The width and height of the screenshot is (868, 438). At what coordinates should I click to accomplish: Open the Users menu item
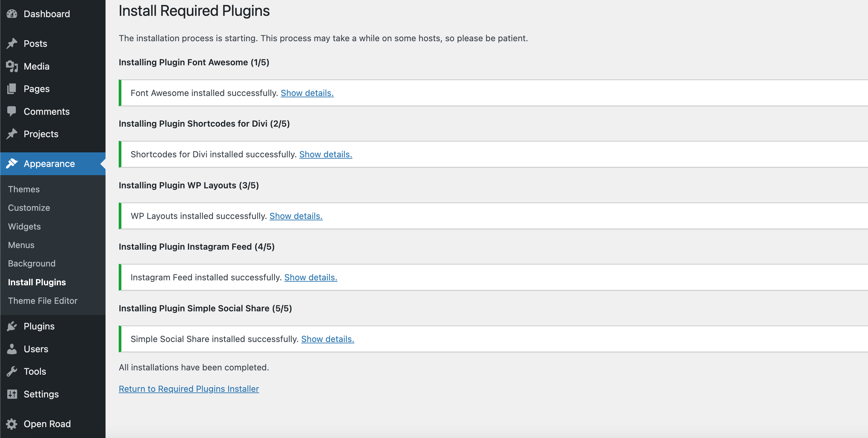coord(53,349)
